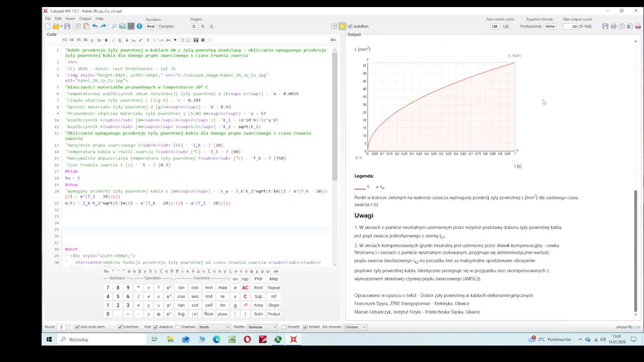Create a new file with the New icon
Screen dimensions: 644x362
pyautogui.click(x=48, y=26)
